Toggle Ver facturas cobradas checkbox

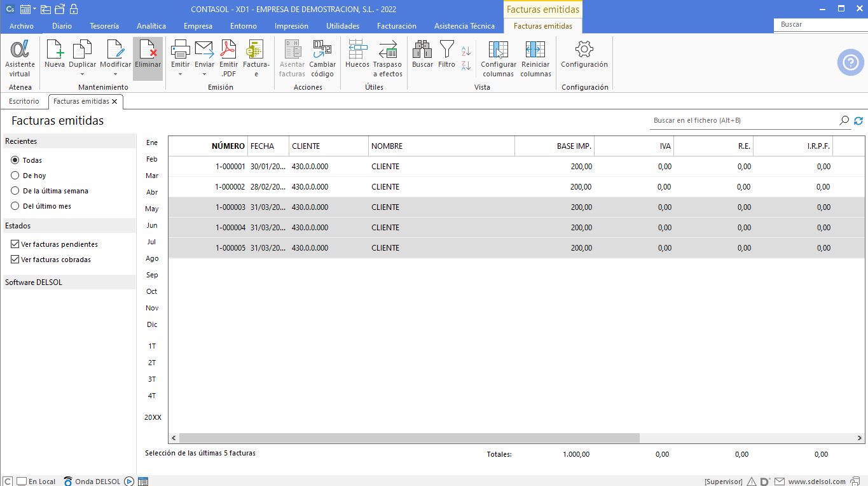[15, 260]
